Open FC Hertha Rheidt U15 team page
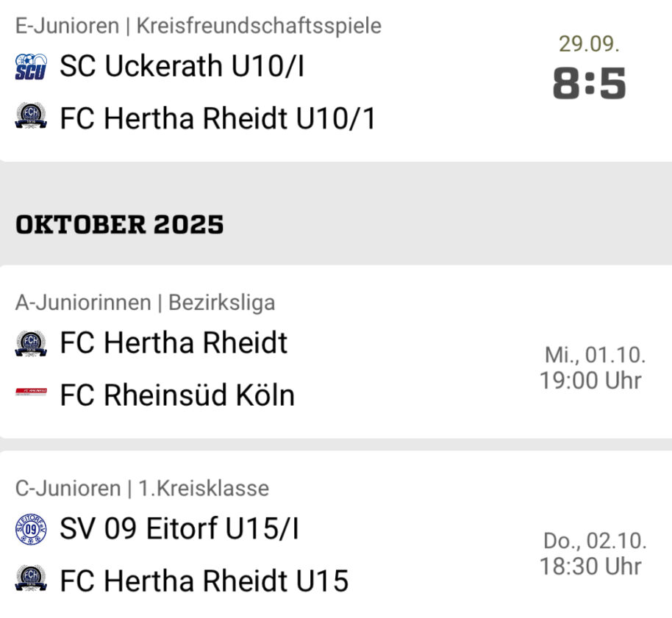The height and width of the screenshot is (618, 672). [x=204, y=581]
